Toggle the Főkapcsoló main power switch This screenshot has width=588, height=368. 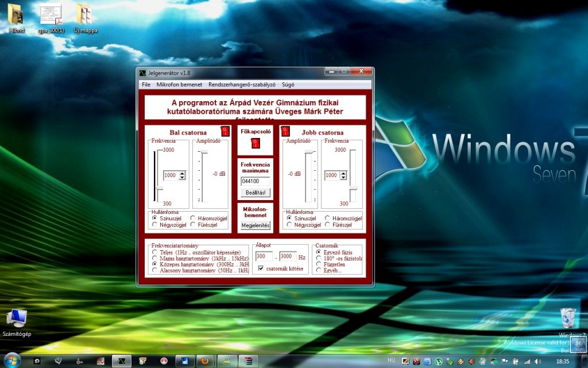point(256,143)
